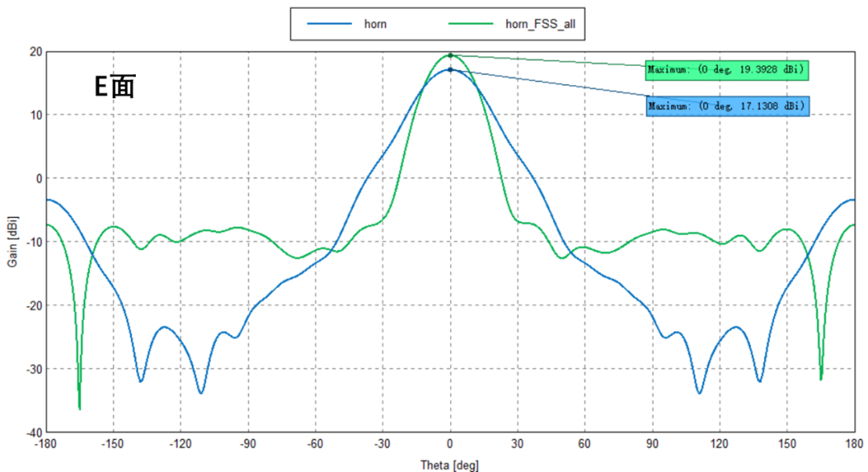Click the 'Theta [deg]' axis title
This screenshot has height=472, width=868.
pyautogui.click(x=449, y=465)
